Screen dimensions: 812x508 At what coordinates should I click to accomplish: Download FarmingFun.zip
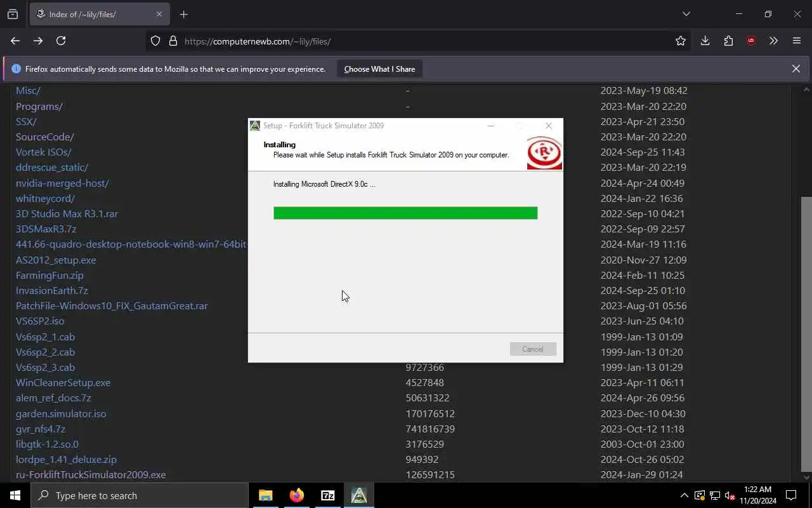click(49, 275)
